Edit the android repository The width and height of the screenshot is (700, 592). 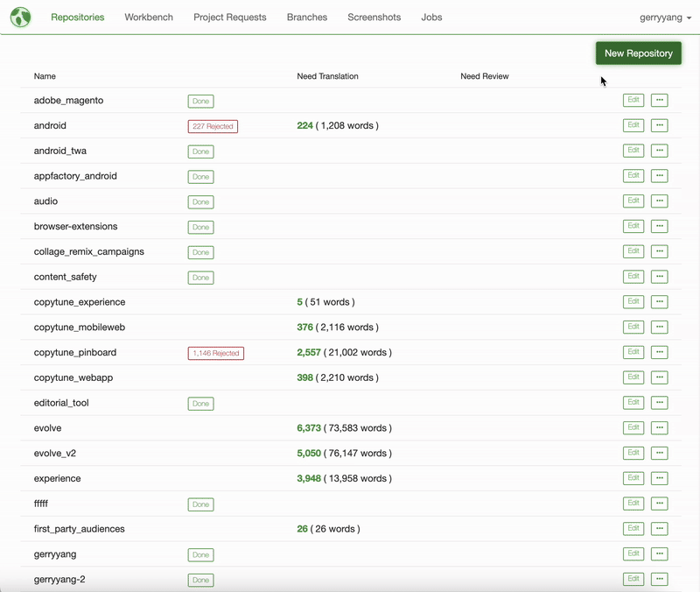tap(633, 125)
